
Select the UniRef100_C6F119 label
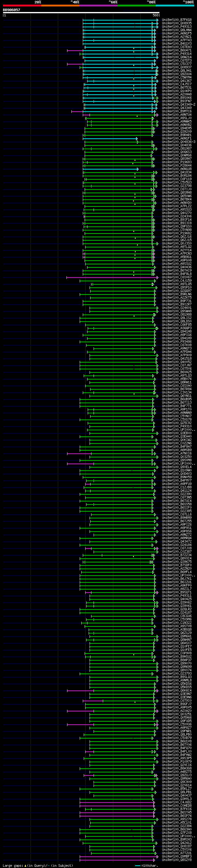pos(177,179)
